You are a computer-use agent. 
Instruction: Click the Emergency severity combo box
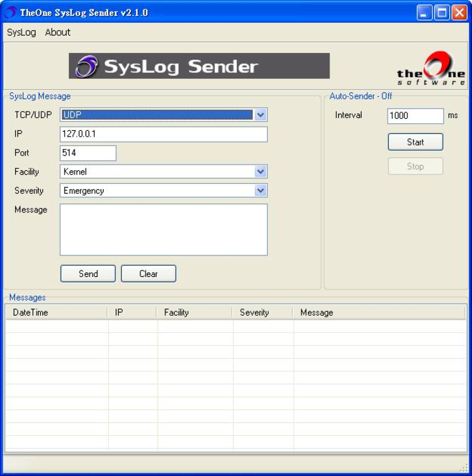coord(163,190)
